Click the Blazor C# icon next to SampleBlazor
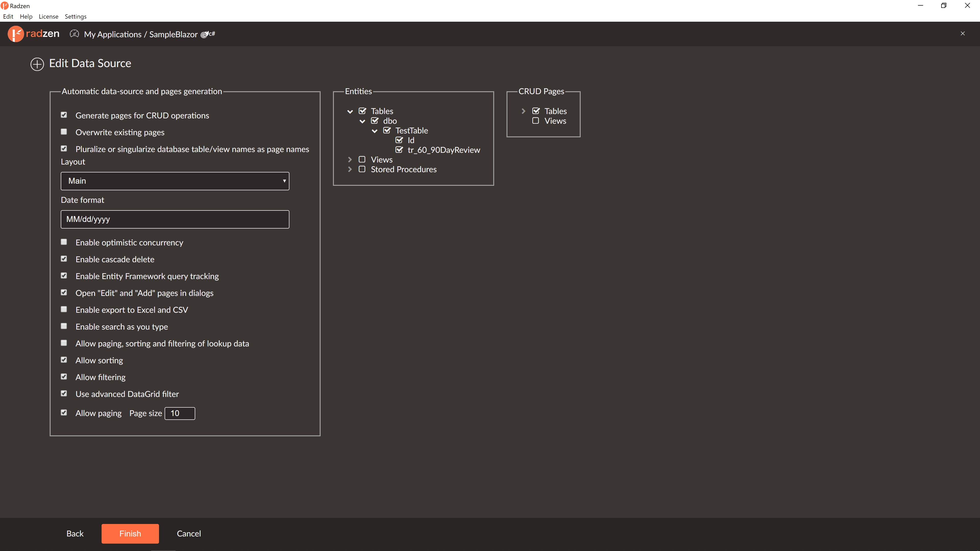980x551 pixels. tap(208, 34)
